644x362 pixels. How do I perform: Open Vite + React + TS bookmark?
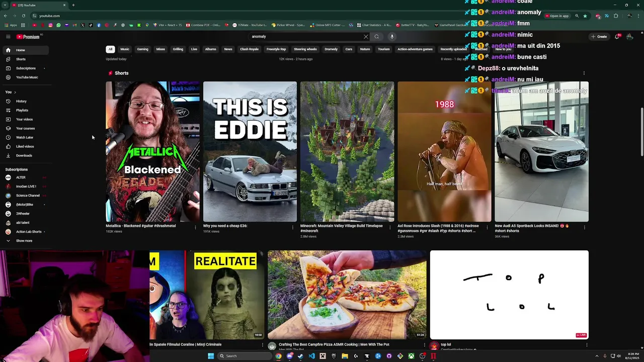(x=168, y=25)
